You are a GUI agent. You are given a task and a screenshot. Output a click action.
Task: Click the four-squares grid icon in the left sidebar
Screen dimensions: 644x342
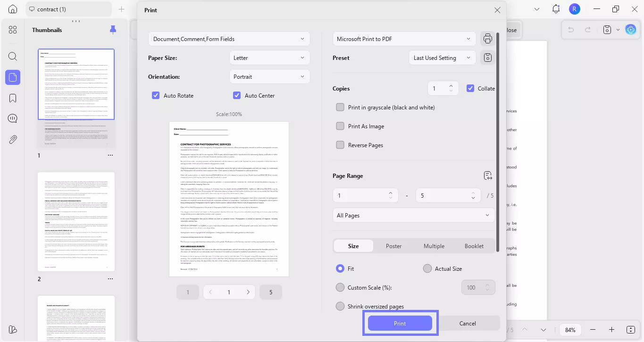pyautogui.click(x=13, y=30)
